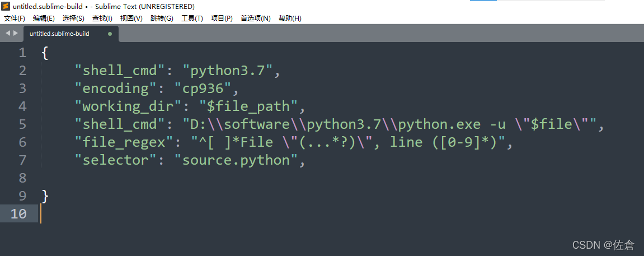Open the 项目(P) menu

pyautogui.click(x=222, y=18)
